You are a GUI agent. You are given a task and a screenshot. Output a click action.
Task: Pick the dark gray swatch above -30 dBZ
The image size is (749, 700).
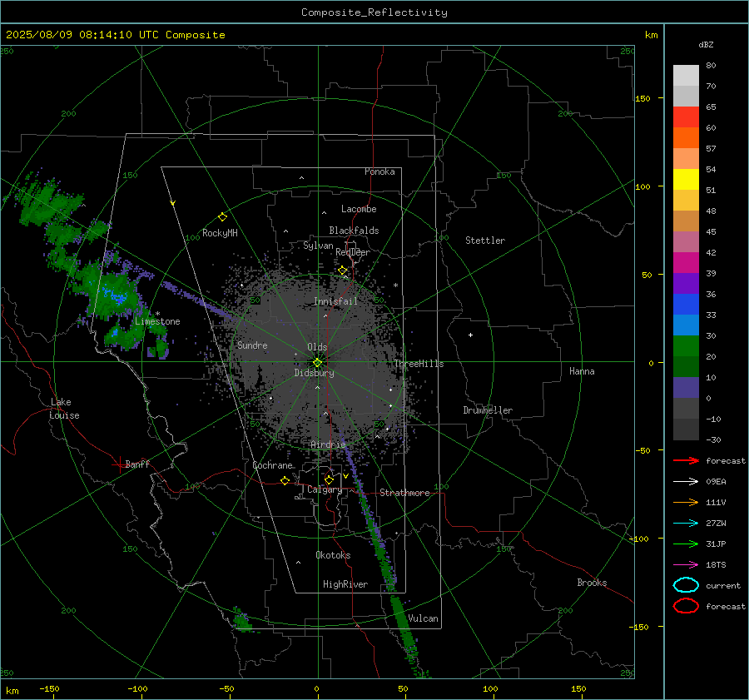(x=686, y=429)
